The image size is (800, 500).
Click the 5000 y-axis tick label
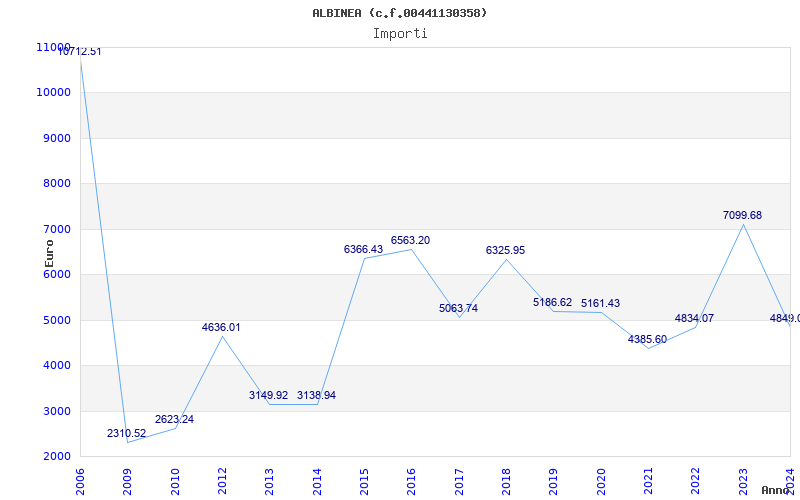[x=56, y=320]
